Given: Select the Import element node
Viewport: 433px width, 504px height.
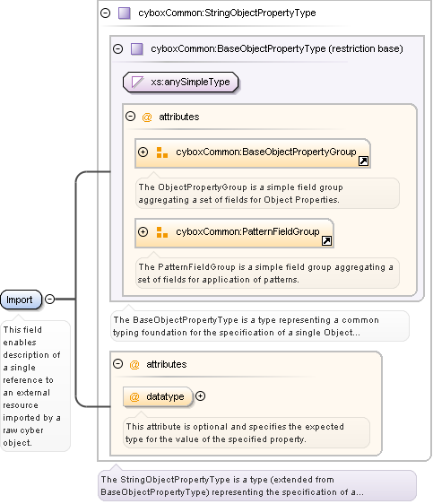Looking at the screenshot, I should (21, 300).
